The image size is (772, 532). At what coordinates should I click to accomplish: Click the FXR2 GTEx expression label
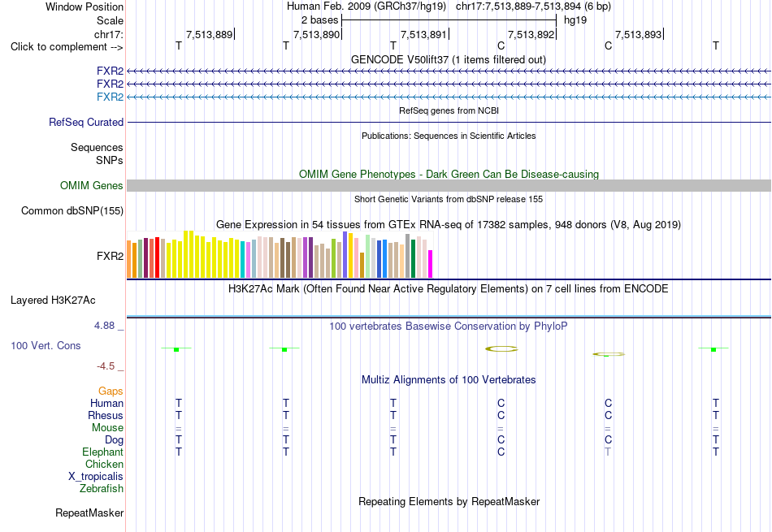click(x=110, y=256)
